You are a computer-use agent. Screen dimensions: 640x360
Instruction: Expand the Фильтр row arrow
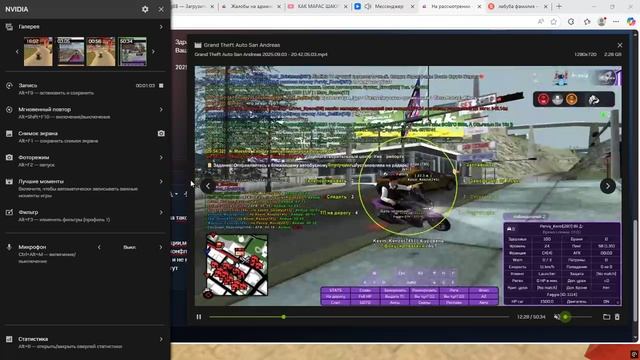161,212
